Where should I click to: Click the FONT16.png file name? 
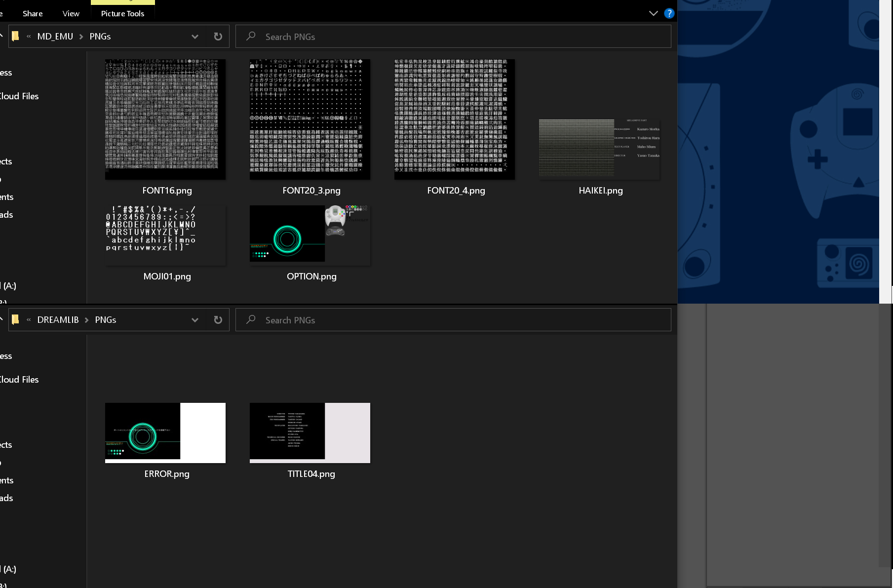click(x=167, y=191)
